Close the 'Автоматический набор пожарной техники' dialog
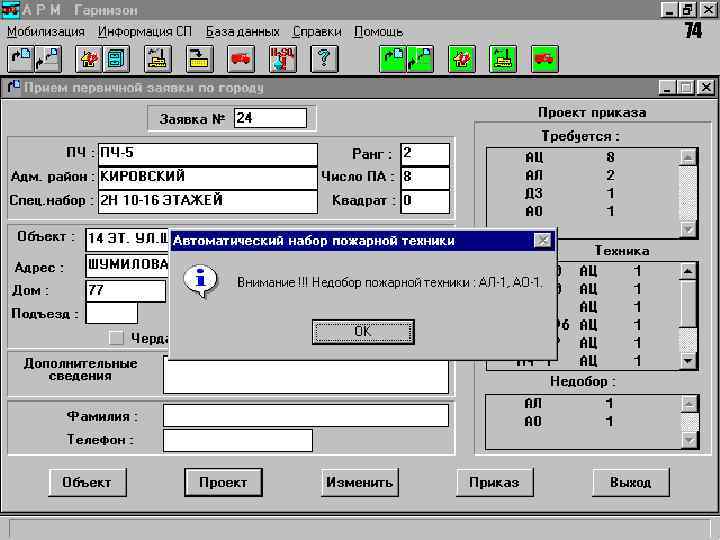The height and width of the screenshot is (540, 720). [543, 241]
